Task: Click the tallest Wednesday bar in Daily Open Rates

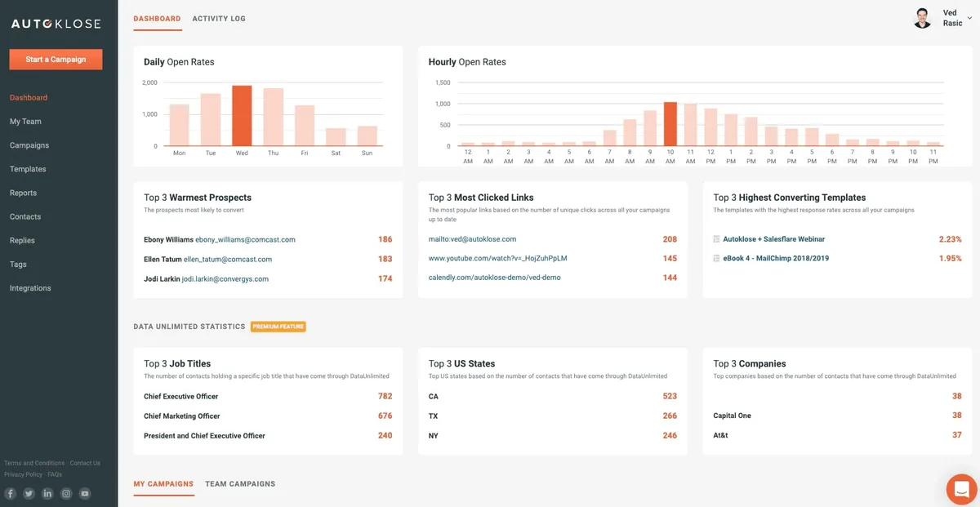Action: (242, 116)
